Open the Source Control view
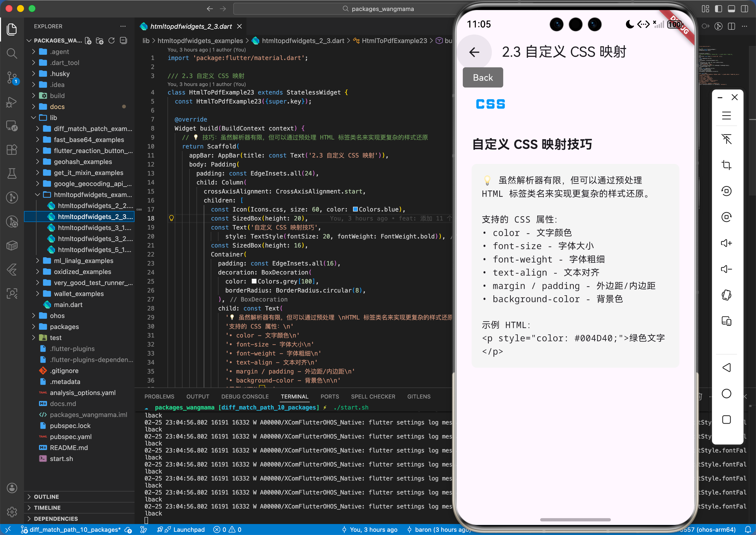The height and width of the screenshot is (535, 756). pos(12,77)
